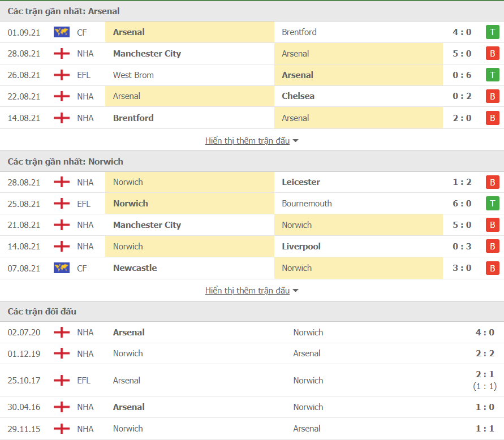504x440 pixels.
Task: Click world flag icon on Newcastle–Norwich row
Action: 62,268
